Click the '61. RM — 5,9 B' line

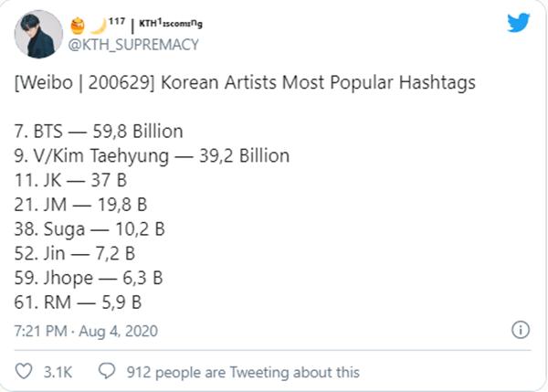(74, 300)
